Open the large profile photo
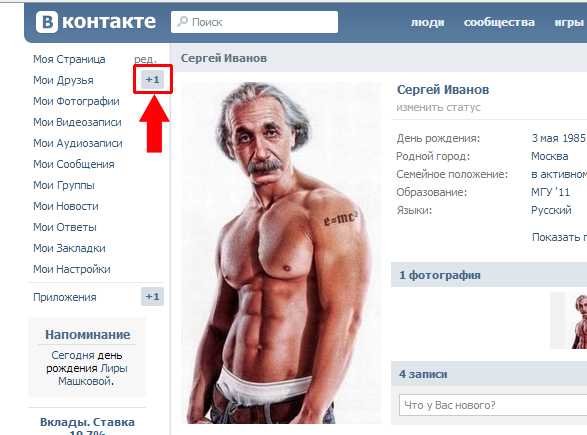The image size is (587, 435). point(282,253)
